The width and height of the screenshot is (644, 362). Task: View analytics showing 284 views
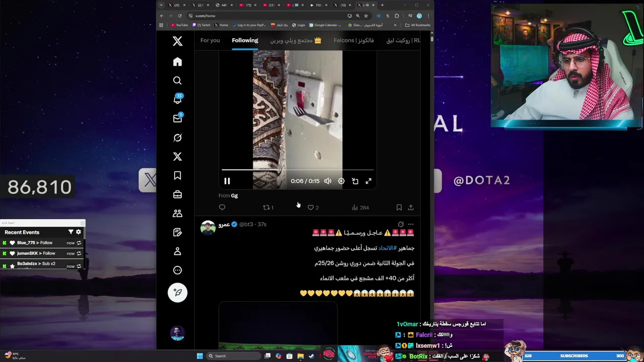pyautogui.click(x=360, y=207)
